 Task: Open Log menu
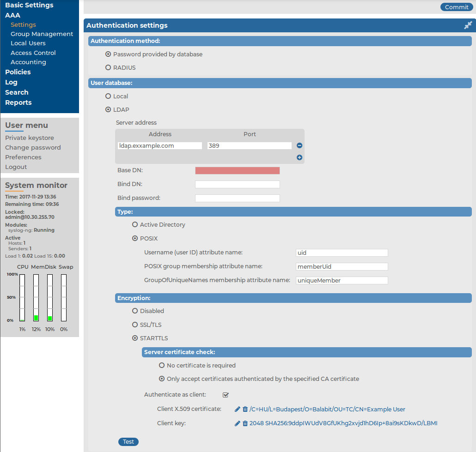(x=11, y=82)
